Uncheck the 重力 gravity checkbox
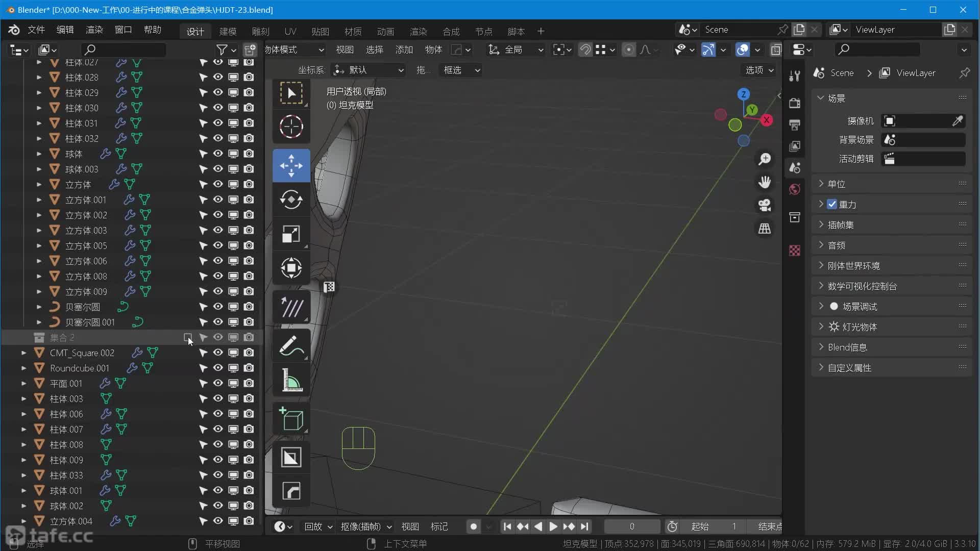980x551 pixels. [x=832, y=205]
